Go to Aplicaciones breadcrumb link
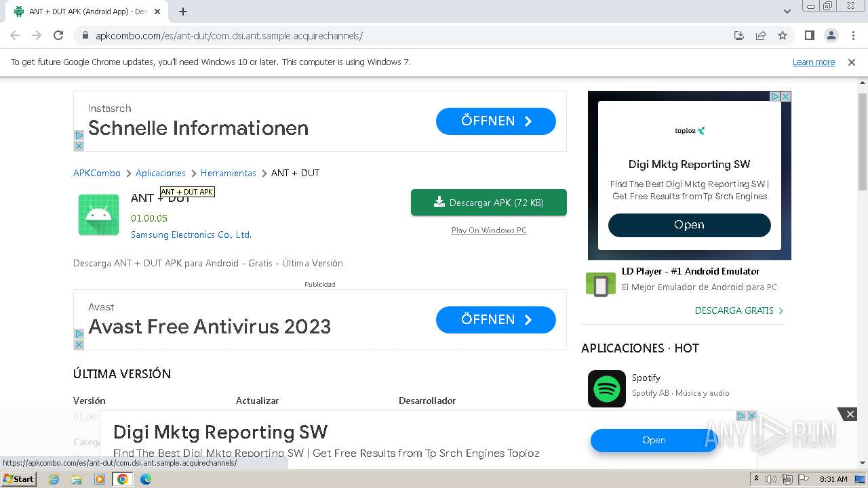 click(x=161, y=174)
